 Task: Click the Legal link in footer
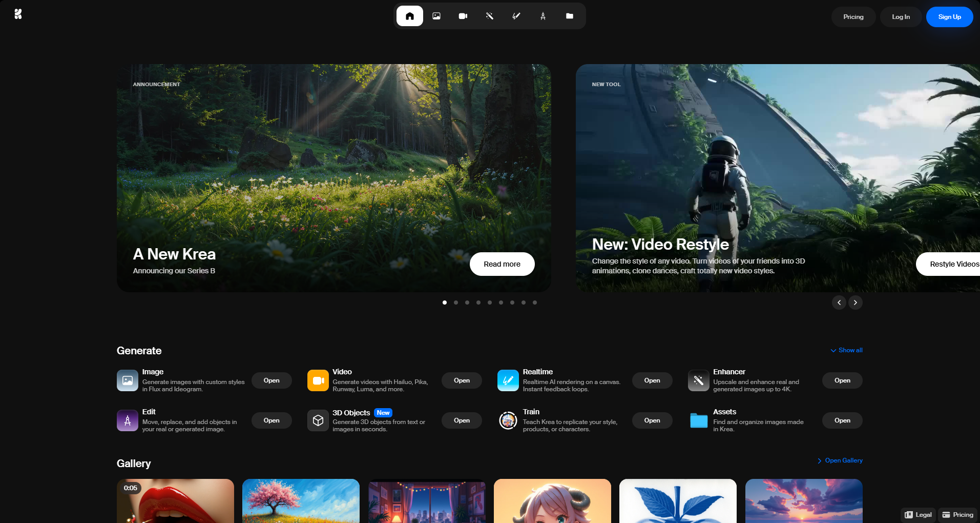point(918,515)
